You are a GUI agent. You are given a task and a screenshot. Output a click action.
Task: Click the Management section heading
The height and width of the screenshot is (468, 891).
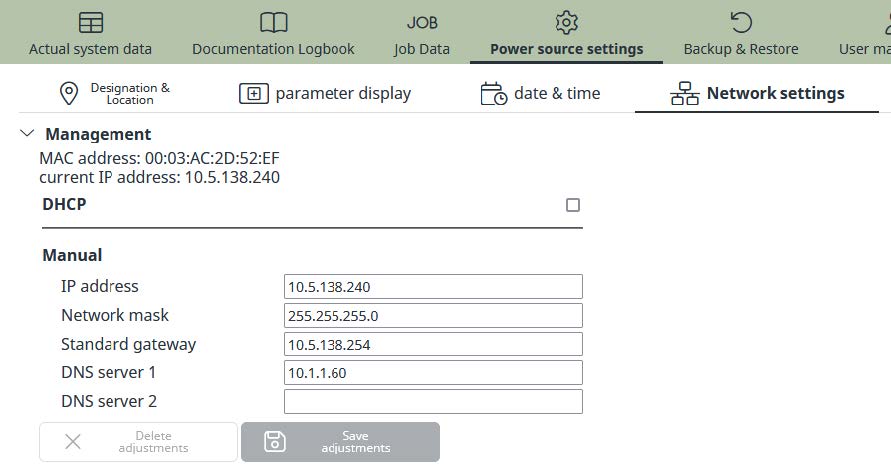pyautogui.click(x=98, y=134)
